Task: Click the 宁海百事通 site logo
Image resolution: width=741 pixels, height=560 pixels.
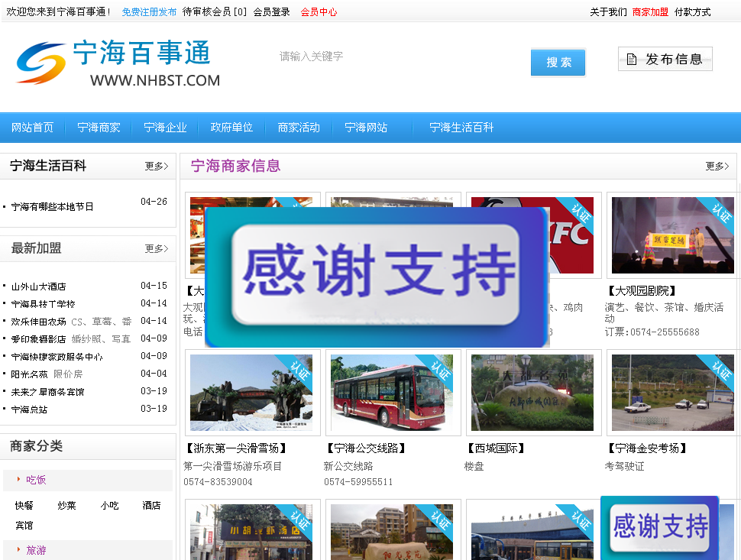Action: (x=118, y=63)
